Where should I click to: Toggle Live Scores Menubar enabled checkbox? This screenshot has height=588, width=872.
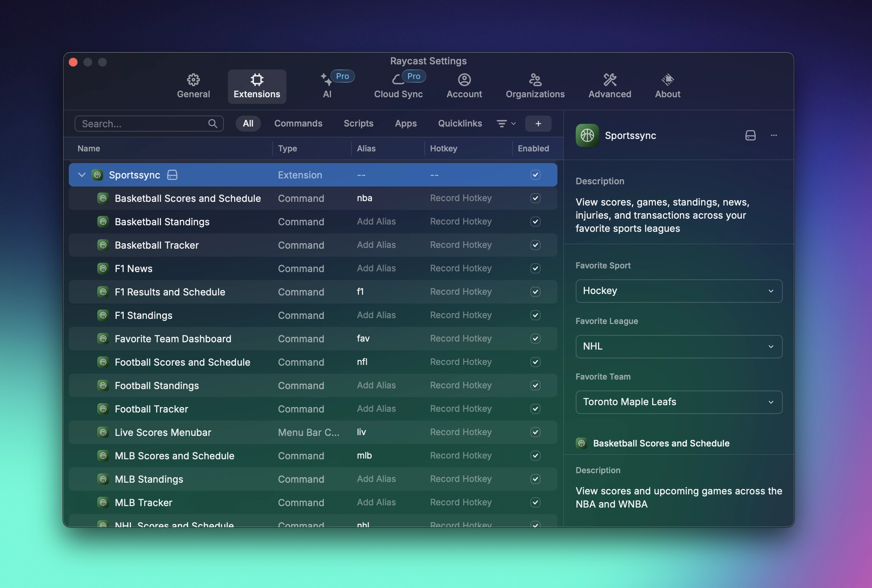(535, 432)
